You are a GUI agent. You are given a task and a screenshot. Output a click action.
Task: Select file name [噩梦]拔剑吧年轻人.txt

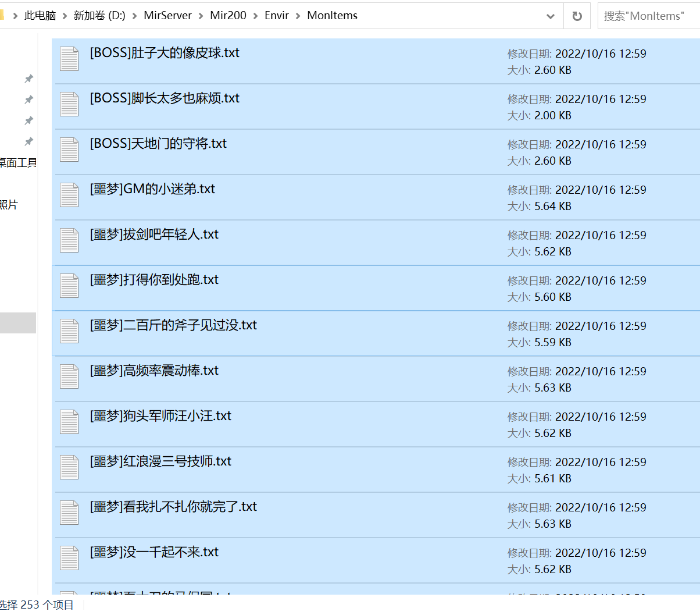[154, 234]
